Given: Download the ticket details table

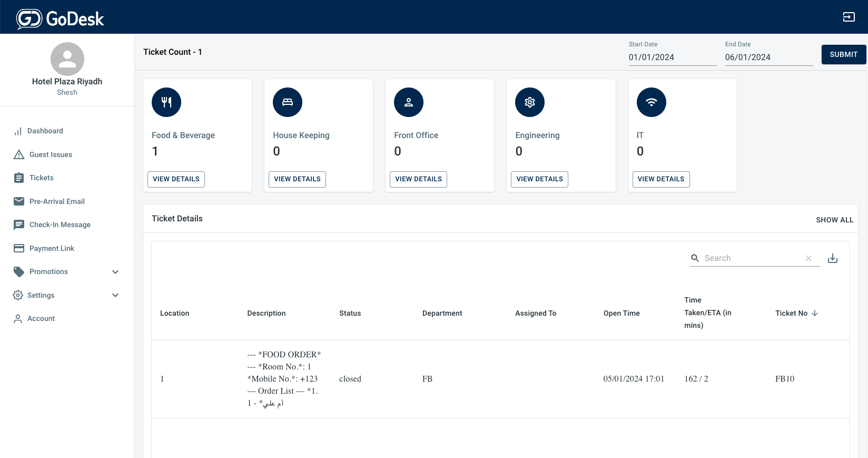Looking at the screenshot, I should [833, 258].
